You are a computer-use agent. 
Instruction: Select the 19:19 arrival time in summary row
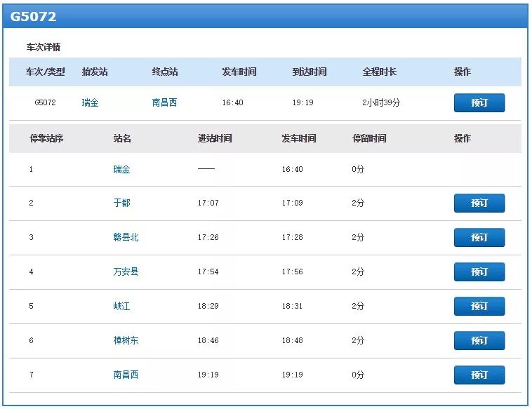(302, 102)
